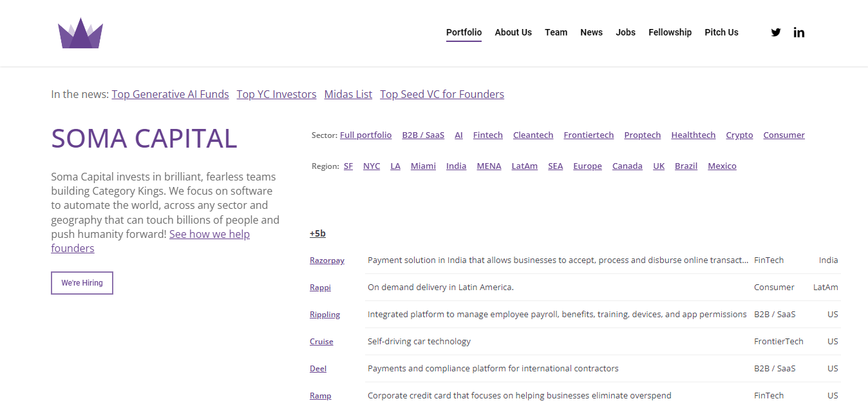Filter region by SF
This screenshot has width=868, height=401.
(348, 166)
